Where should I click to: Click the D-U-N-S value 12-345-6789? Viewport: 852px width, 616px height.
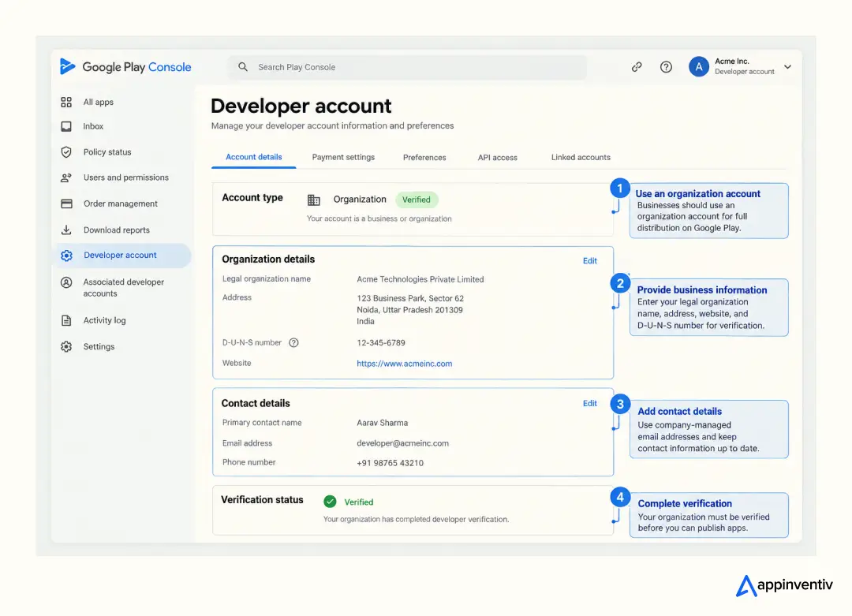(381, 343)
